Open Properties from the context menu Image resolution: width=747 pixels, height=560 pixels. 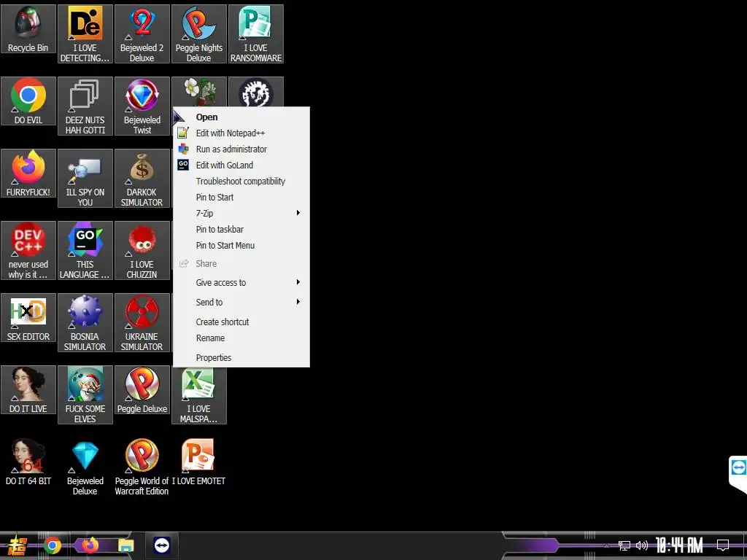click(x=241, y=357)
